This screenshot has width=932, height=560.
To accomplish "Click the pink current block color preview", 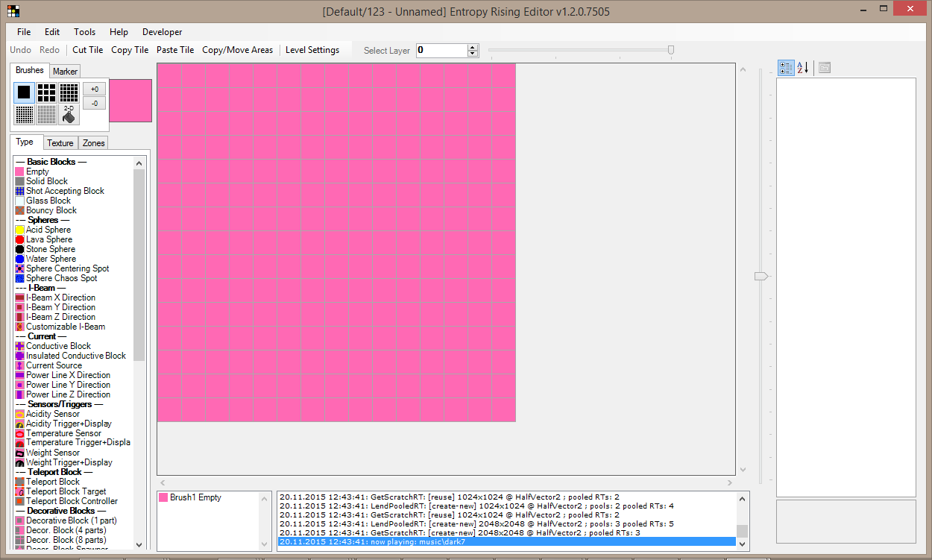I will click(130, 101).
